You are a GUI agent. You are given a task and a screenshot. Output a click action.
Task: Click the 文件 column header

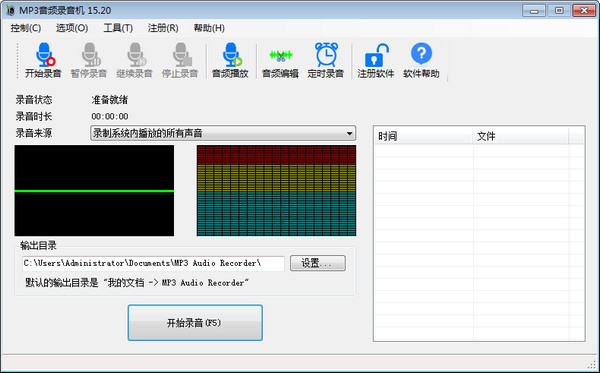tap(521, 136)
